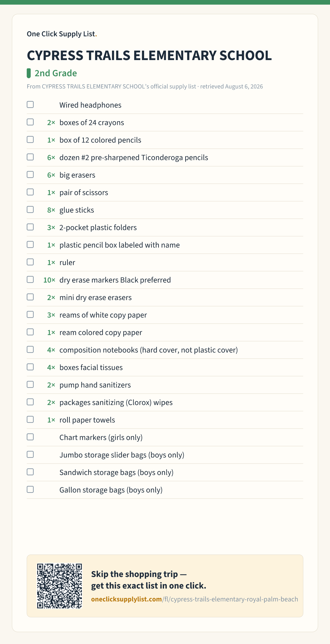Mark 2-pocket plastic folders as bought

[30, 227]
